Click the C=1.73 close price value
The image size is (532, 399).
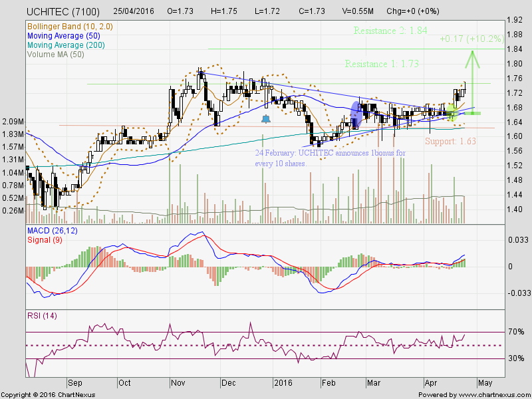pyautogui.click(x=312, y=11)
